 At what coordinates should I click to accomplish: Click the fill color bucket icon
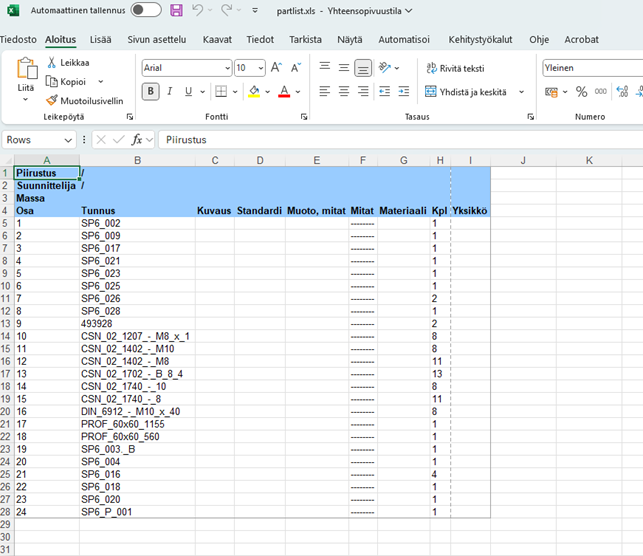[x=254, y=92]
